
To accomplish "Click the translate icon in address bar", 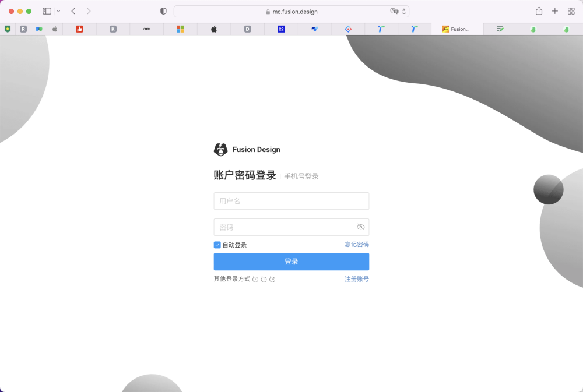I will pyautogui.click(x=394, y=11).
